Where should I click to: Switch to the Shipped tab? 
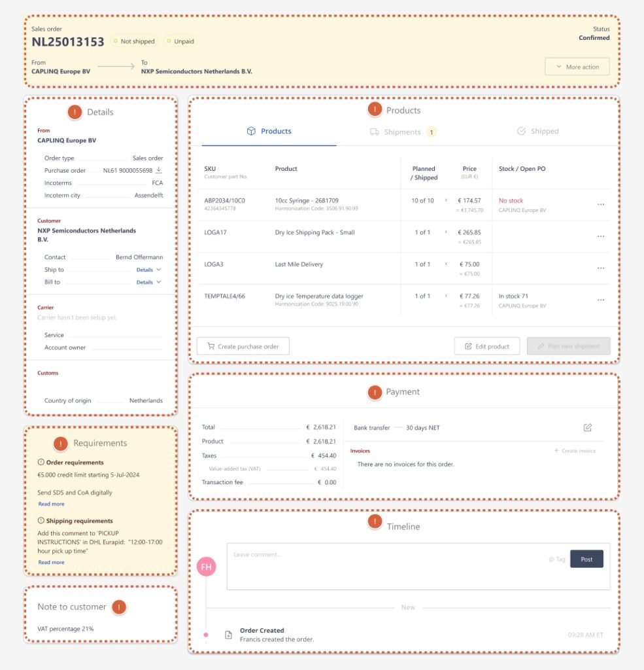coord(537,131)
